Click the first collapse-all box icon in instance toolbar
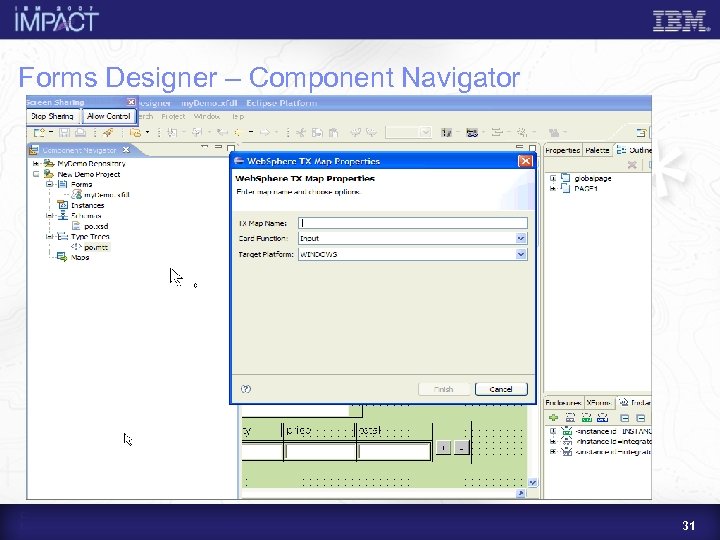The width and height of the screenshot is (720, 540). coord(624,418)
